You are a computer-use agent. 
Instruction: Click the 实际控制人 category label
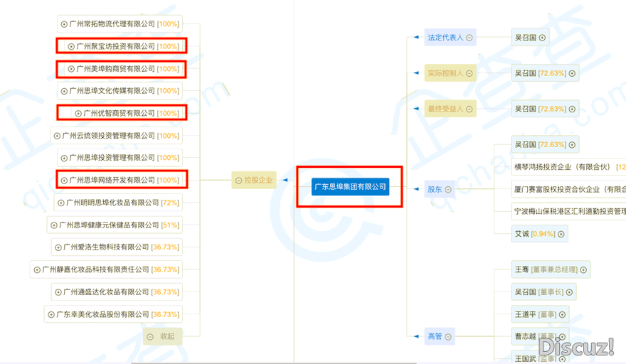click(x=445, y=73)
